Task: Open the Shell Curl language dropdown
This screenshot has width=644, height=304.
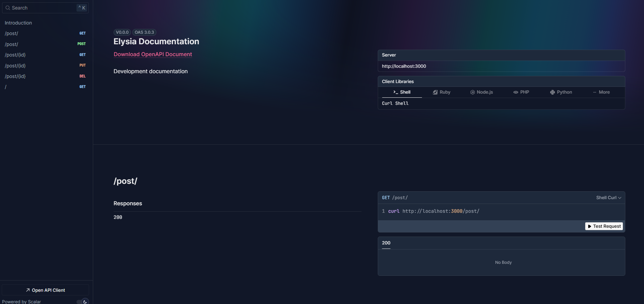Action: (609, 198)
